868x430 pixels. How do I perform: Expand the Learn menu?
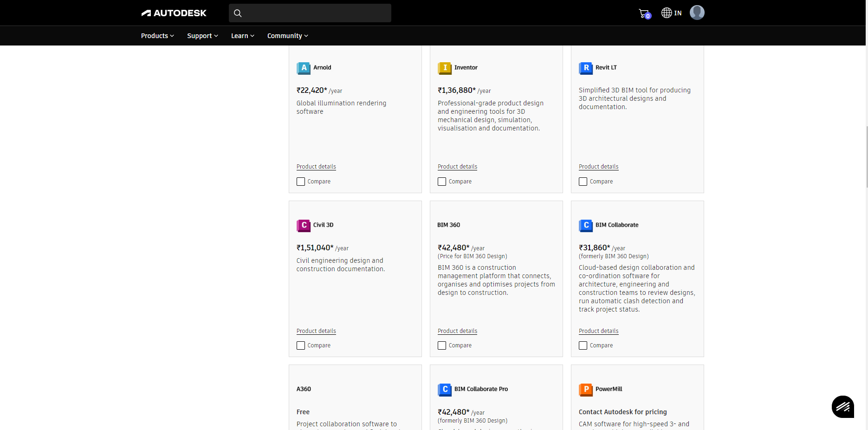pos(243,36)
